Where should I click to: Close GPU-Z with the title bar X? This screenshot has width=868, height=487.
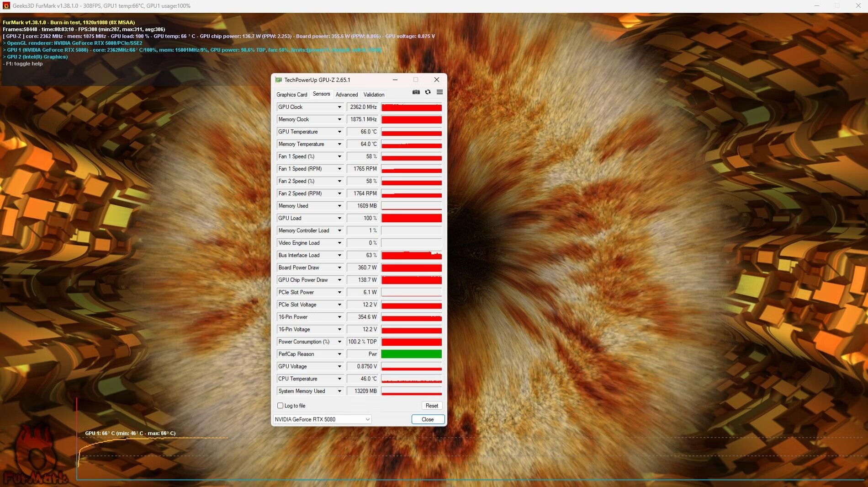(436, 80)
